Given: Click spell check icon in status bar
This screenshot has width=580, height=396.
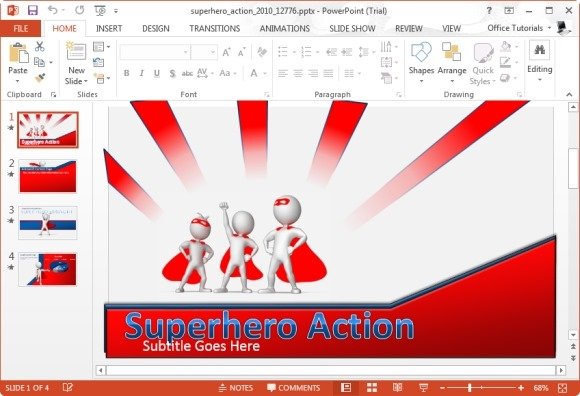Looking at the screenshot, I should click(68, 387).
